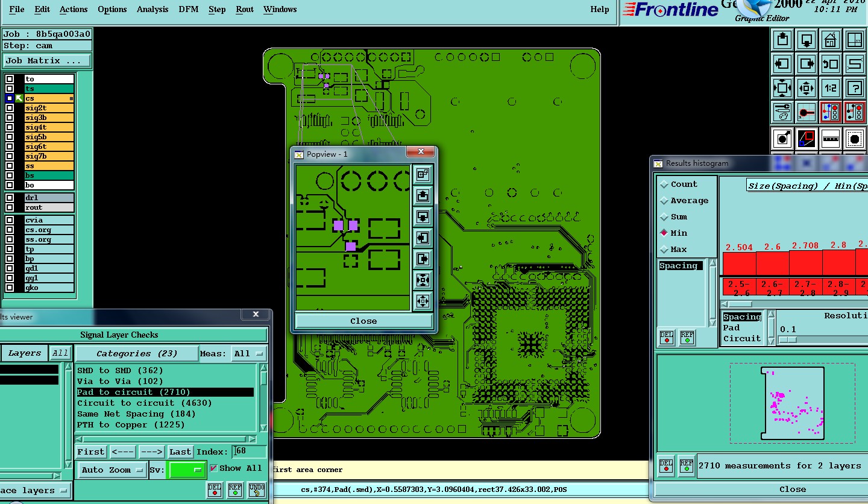Click the UNDO icon in results viewer
Screen dimensions: 868x504
click(256, 490)
